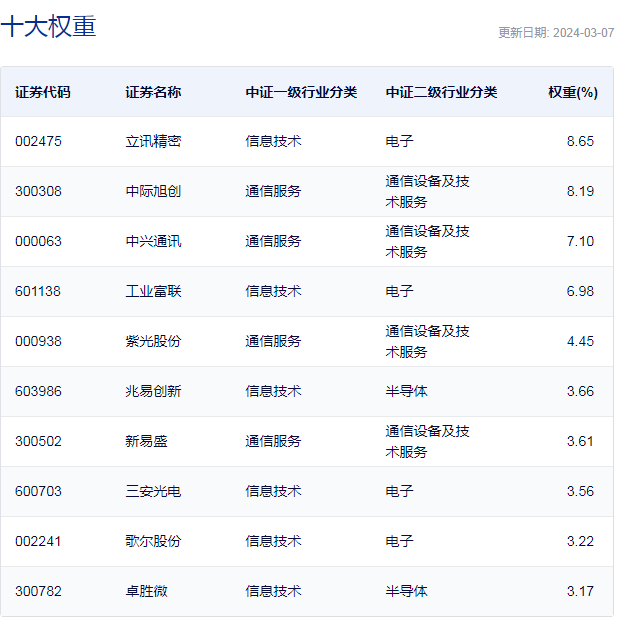This screenshot has width=618, height=625.
Task: Click 半导体 in the 兆易创新 row
Action: 406,391
